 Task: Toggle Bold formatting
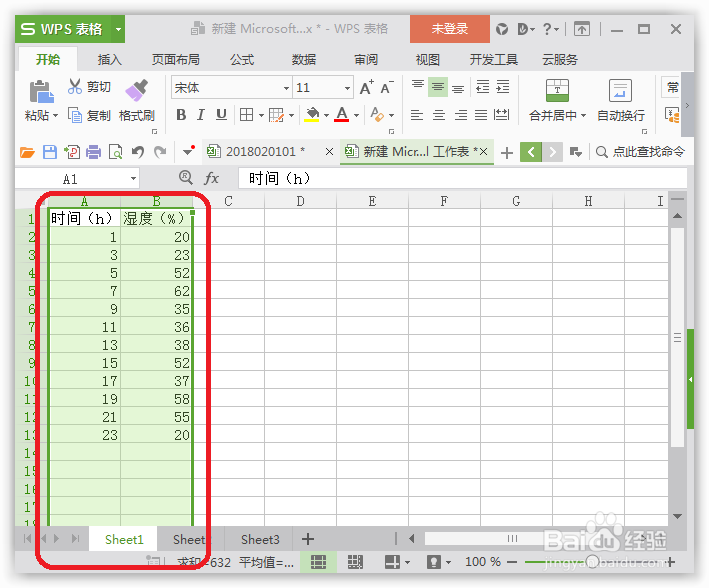pyautogui.click(x=181, y=115)
